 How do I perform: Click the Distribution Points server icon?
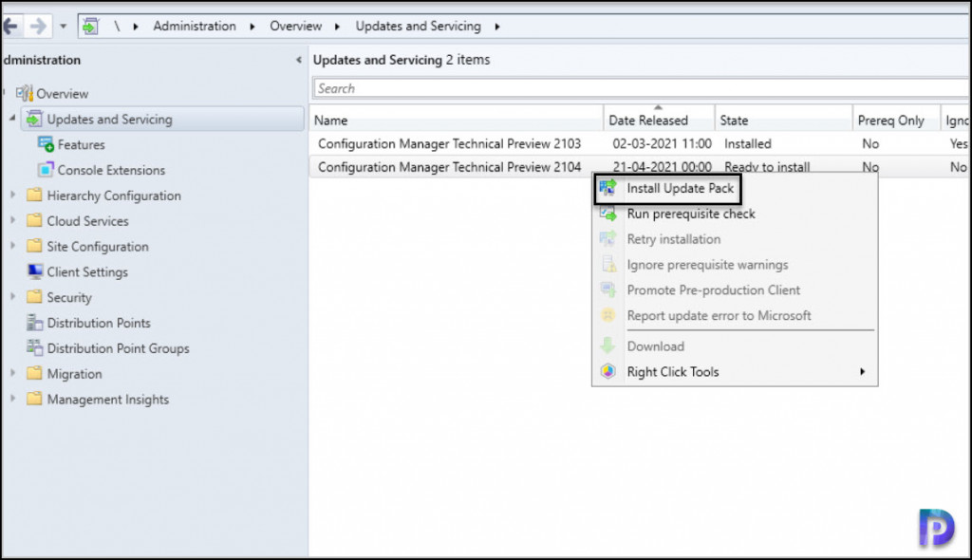tap(35, 323)
